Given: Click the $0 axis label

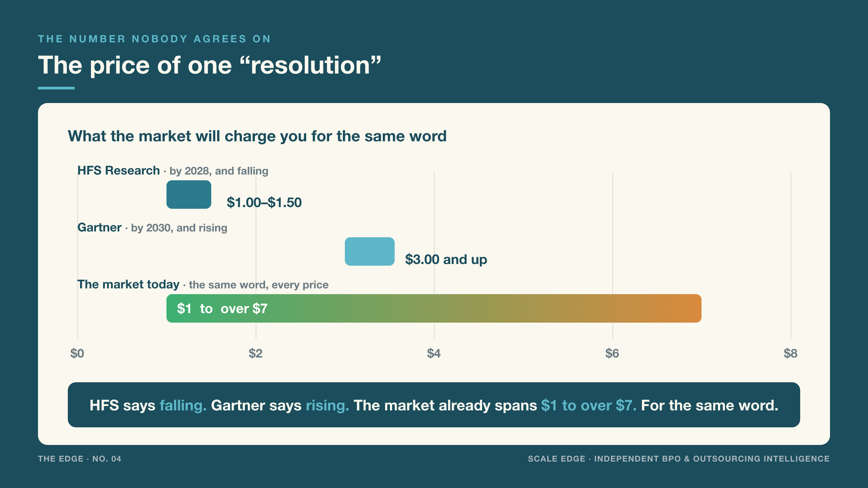Looking at the screenshot, I should point(77,353).
